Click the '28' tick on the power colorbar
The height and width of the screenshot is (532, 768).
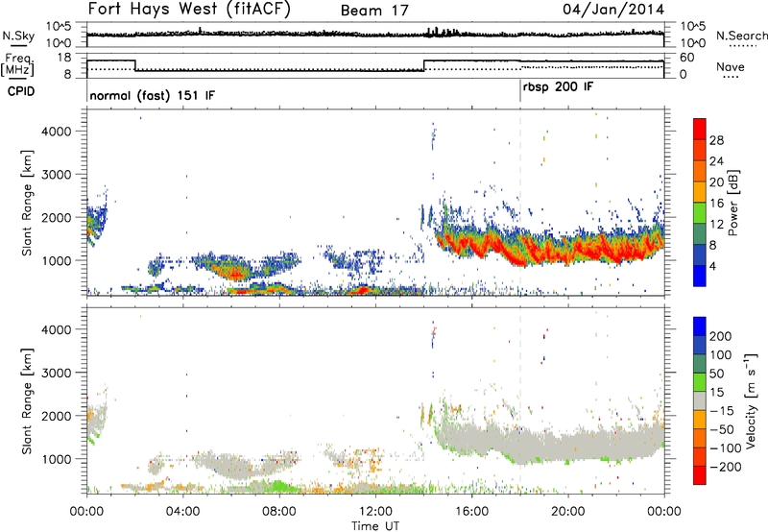tap(716, 140)
